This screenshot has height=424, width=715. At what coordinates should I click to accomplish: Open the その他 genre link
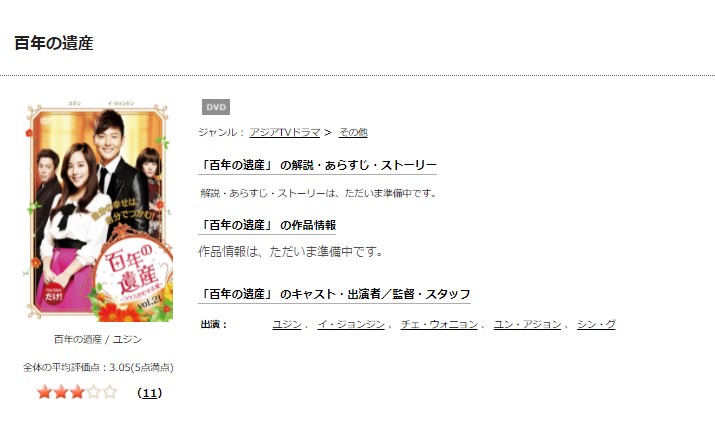(x=353, y=132)
